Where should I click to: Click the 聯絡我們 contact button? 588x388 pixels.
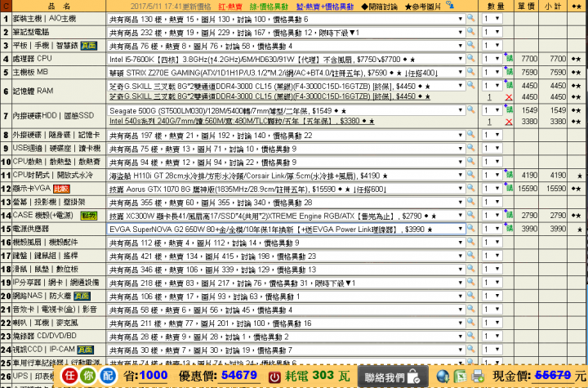[393, 377]
